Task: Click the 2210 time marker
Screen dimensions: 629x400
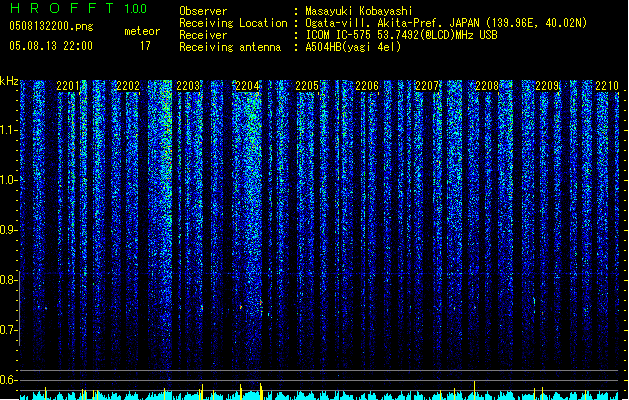Action: point(607,86)
